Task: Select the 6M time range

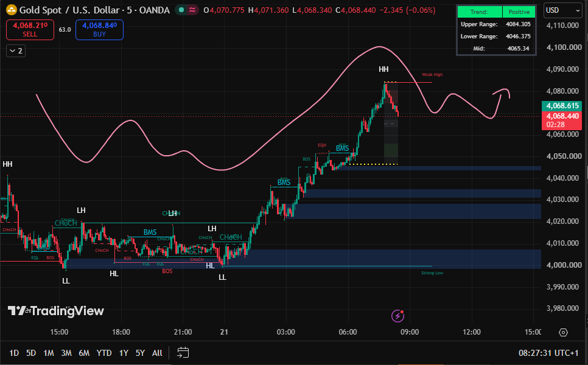Action: pos(84,353)
